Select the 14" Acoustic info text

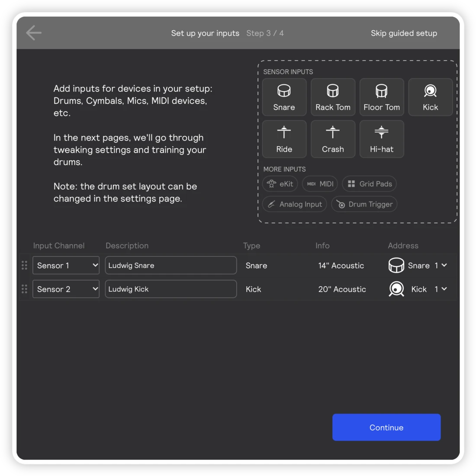point(341,265)
